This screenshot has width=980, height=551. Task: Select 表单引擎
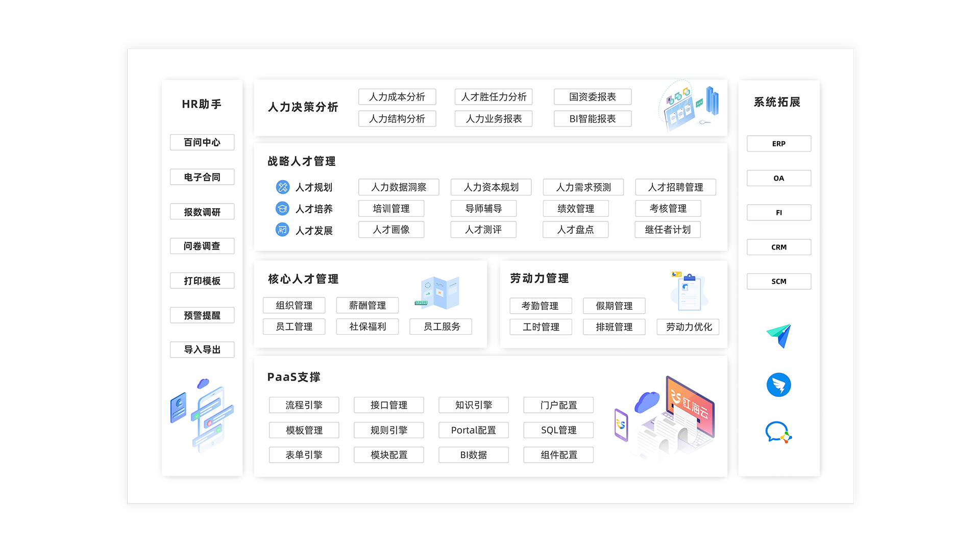click(304, 455)
